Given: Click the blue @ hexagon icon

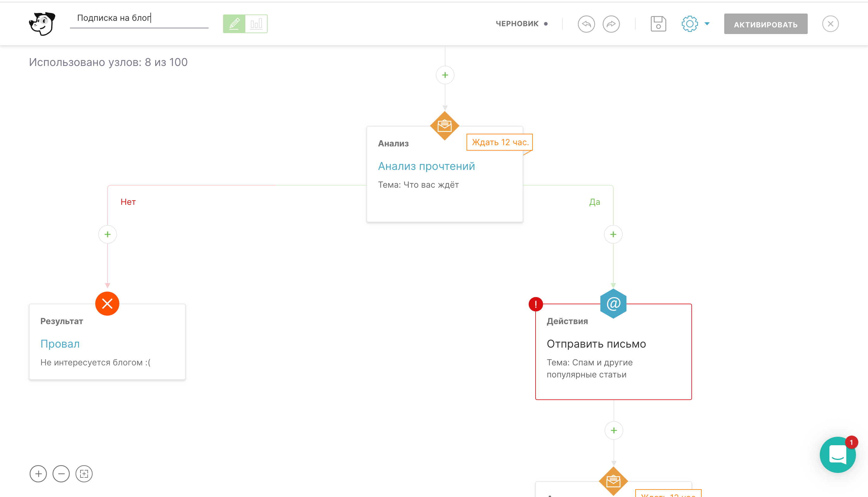Looking at the screenshot, I should click(613, 303).
